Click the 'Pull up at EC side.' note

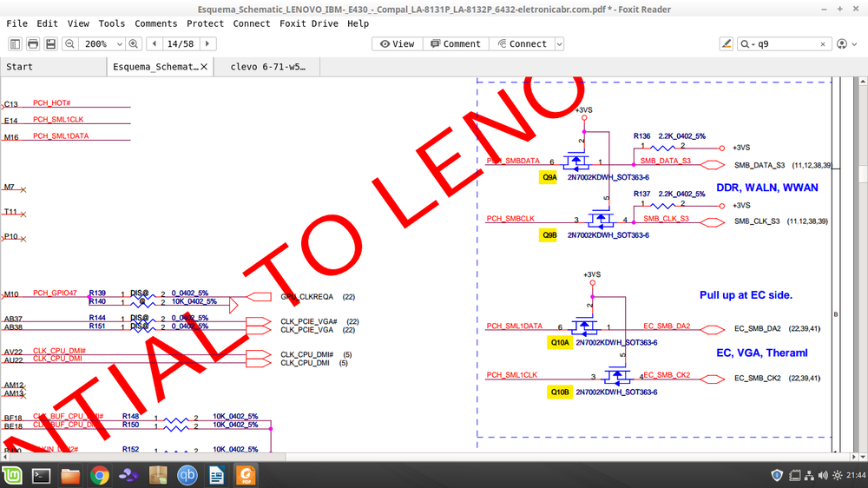[746, 295]
